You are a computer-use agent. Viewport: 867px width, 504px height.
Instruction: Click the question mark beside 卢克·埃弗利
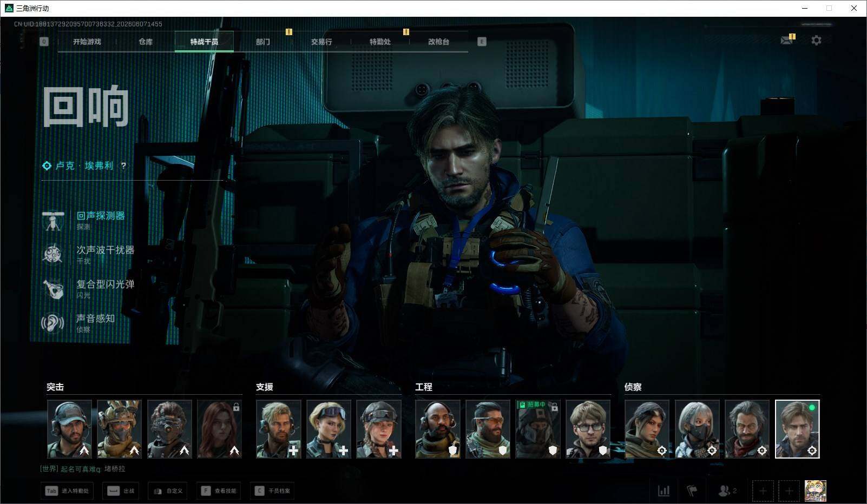pyautogui.click(x=123, y=165)
